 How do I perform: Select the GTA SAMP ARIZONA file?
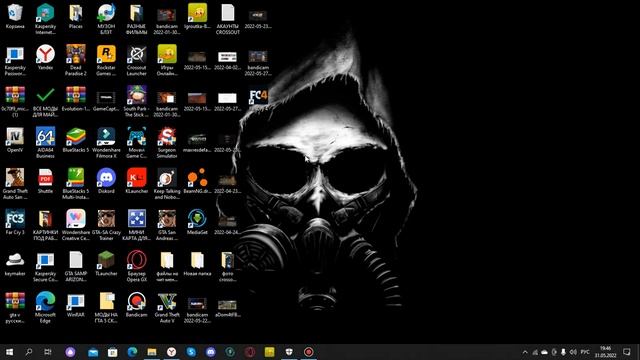click(76, 266)
